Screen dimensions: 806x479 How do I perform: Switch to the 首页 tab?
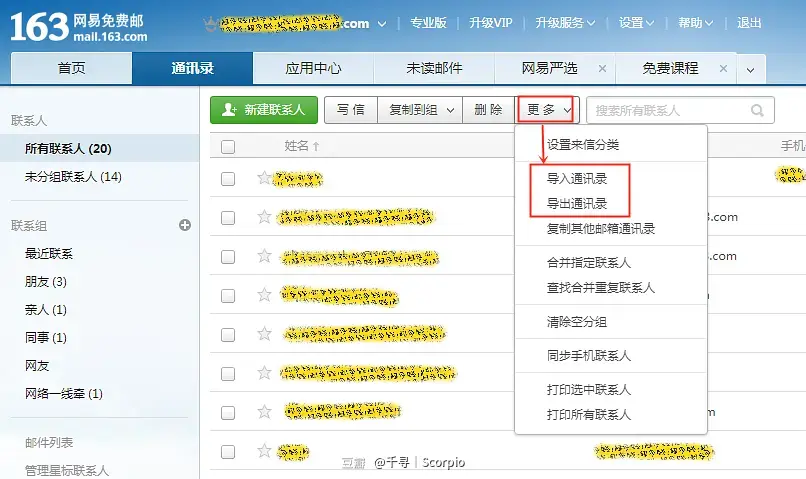[71, 68]
